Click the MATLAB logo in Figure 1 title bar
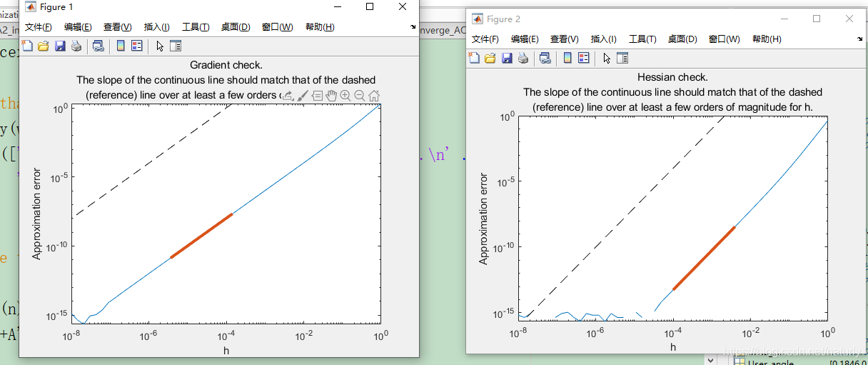 pyautogui.click(x=30, y=7)
